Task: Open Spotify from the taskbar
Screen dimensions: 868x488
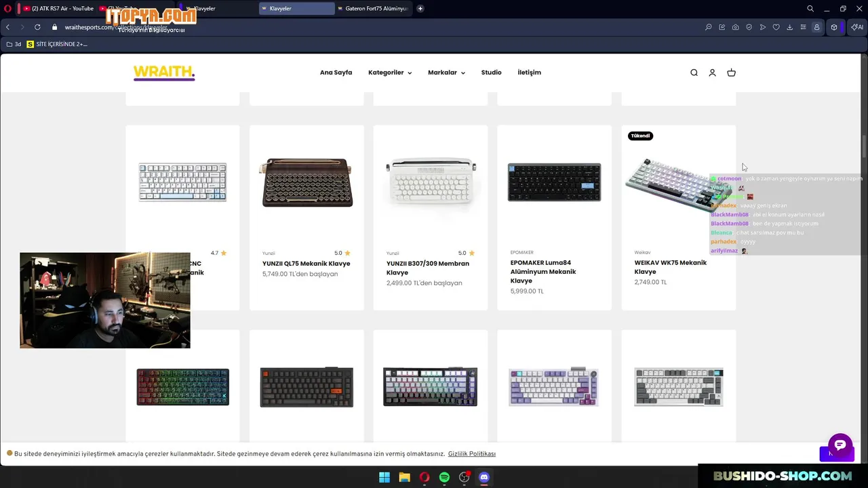Action: [444, 477]
